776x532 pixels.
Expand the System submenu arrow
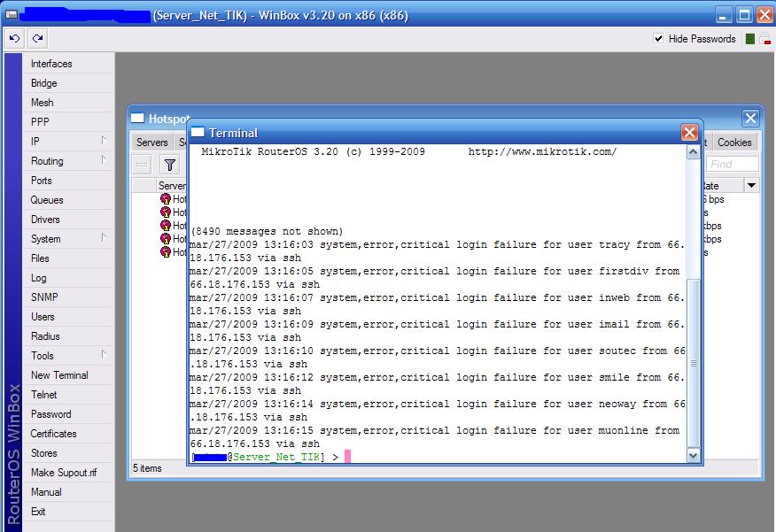(x=104, y=238)
